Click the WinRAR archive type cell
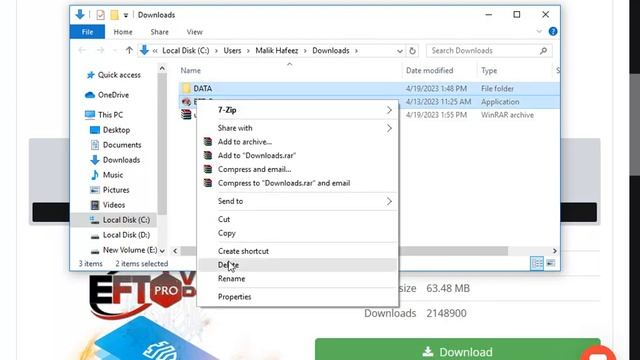The height and width of the screenshot is (360, 640). coord(507,115)
